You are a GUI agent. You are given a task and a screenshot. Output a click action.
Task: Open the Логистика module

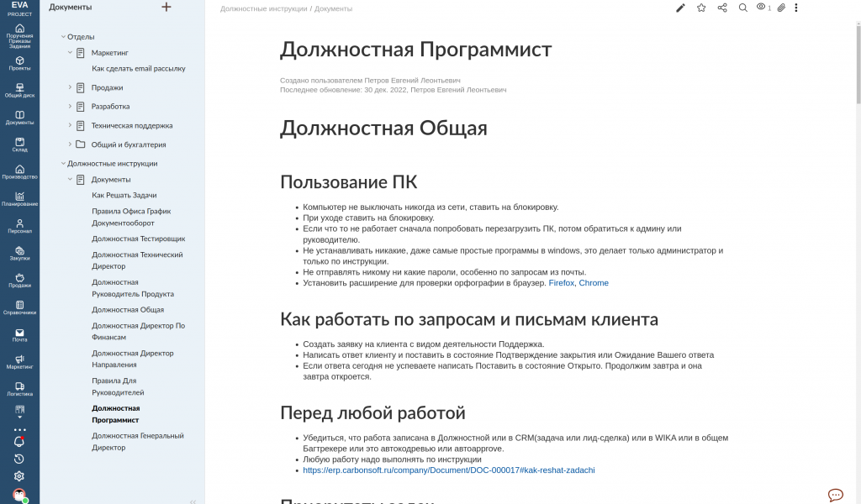tap(20, 390)
